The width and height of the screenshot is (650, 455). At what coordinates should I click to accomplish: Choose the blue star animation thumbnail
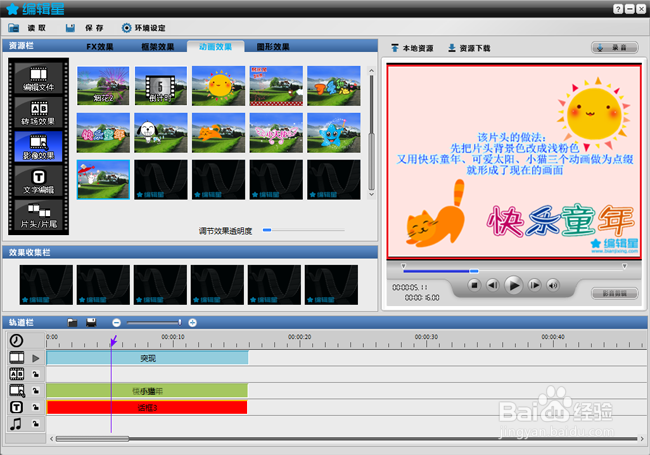point(334,133)
